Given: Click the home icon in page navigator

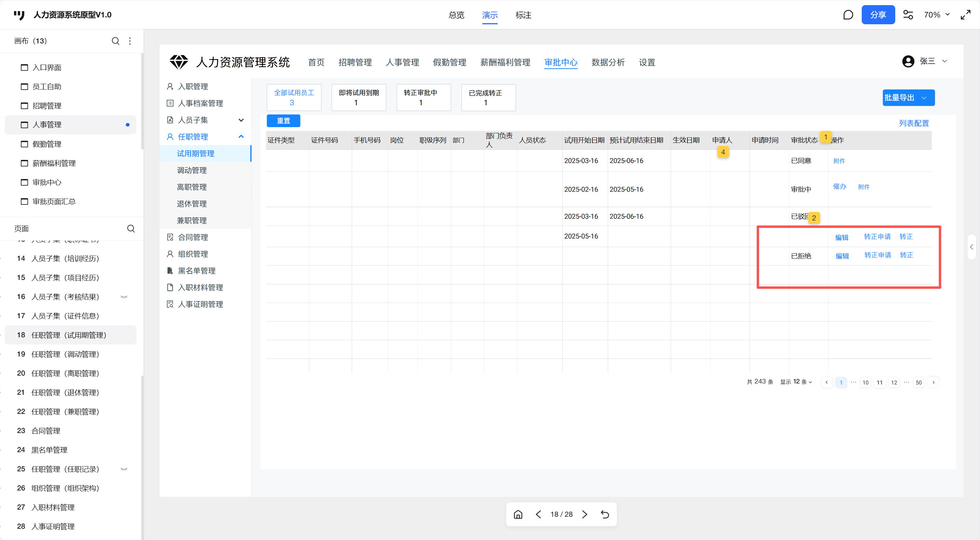Looking at the screenshot, I should click(x=518, y=514).
